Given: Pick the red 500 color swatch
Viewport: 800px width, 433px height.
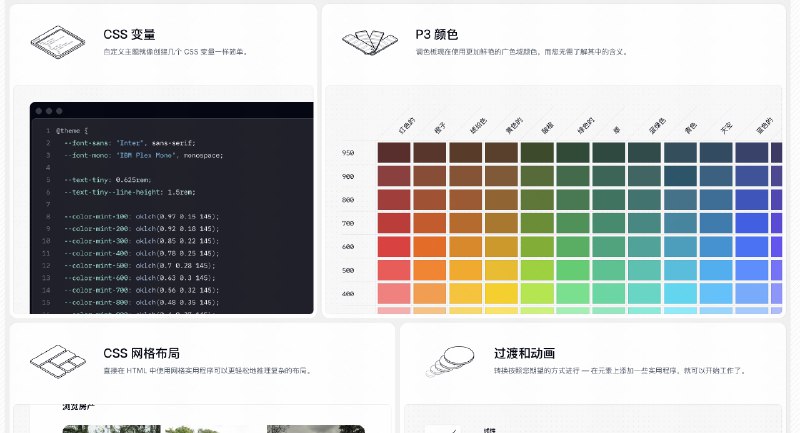Looking at the screenshot, I should pos(394,270).
